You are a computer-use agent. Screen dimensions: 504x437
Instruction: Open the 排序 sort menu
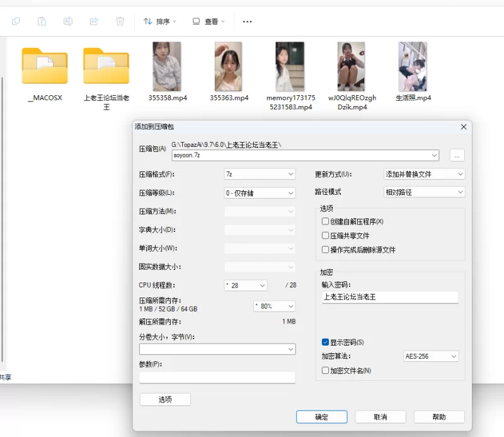(160, 21)
